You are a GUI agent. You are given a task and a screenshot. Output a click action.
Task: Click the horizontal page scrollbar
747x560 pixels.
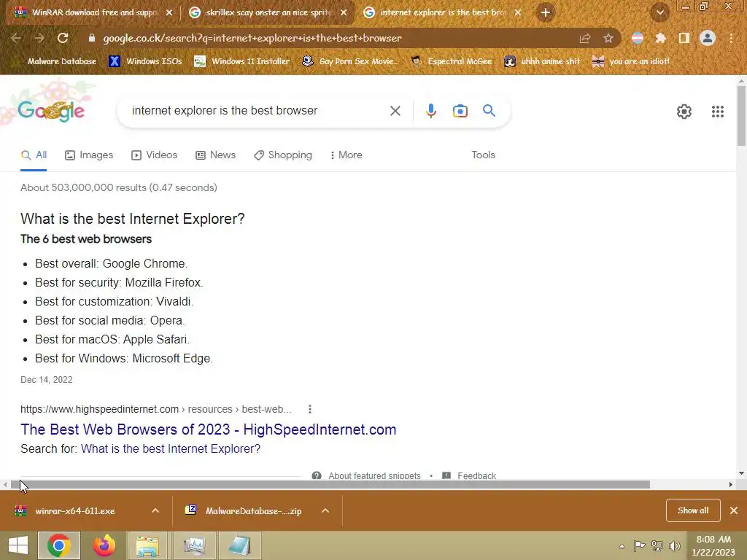click(330, 484)
